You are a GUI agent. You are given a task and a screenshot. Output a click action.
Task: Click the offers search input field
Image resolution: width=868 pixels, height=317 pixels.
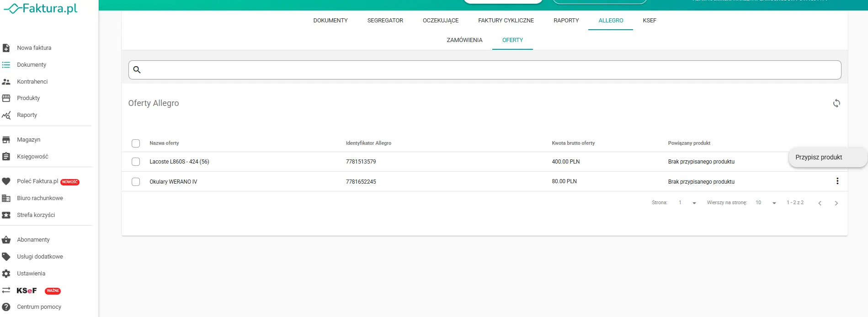click(x=485, y=70)
